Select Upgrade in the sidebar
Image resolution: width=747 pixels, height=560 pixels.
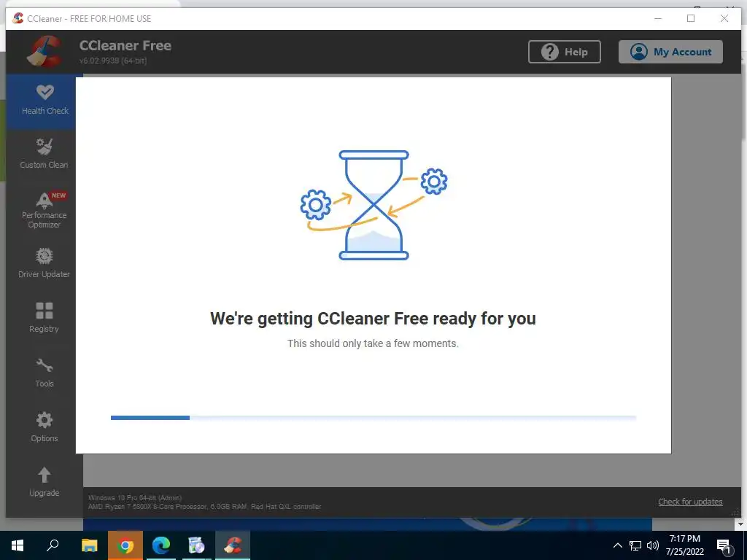click(44, 482)
